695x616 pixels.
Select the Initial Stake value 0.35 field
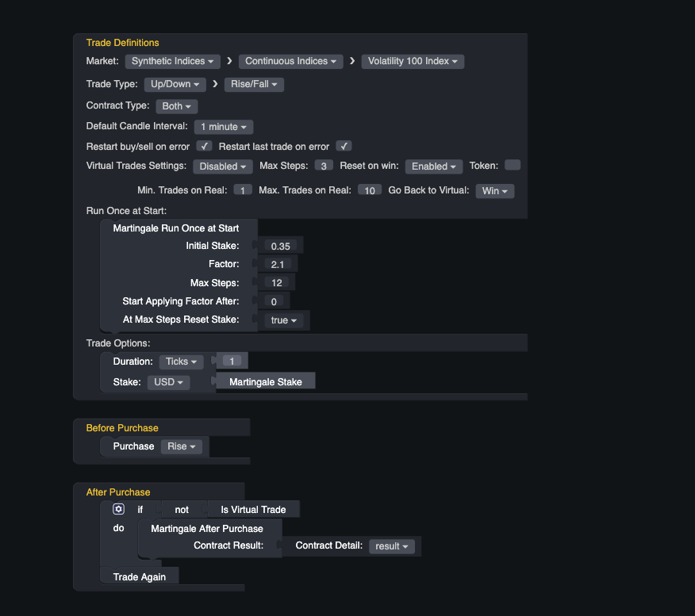coord(280,246)
